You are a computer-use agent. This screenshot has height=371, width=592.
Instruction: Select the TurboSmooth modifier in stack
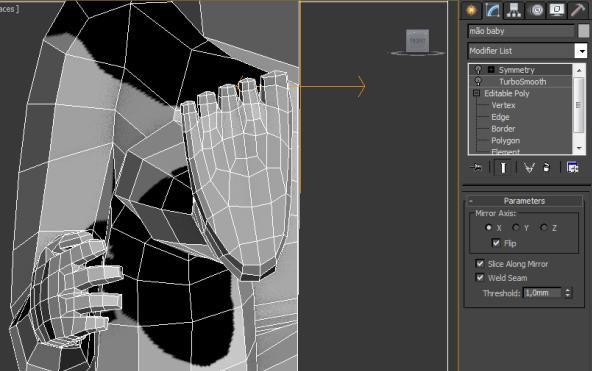(x=522, y=82)
